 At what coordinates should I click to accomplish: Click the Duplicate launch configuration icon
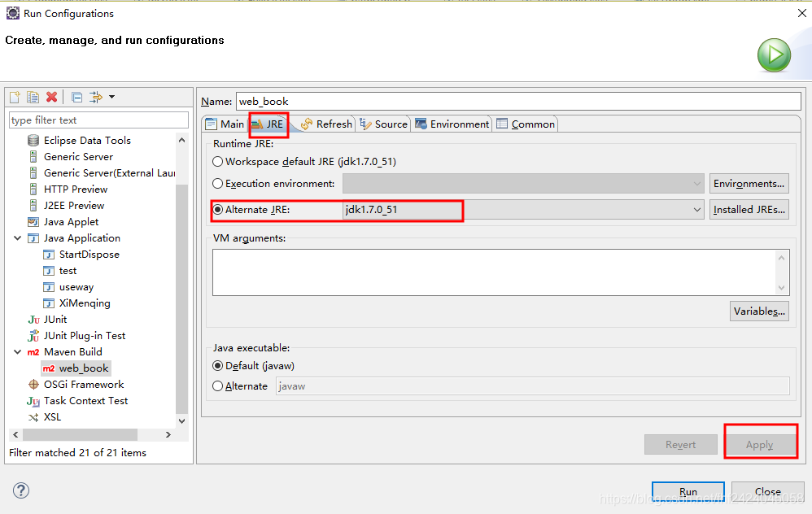tap(33, 97)
